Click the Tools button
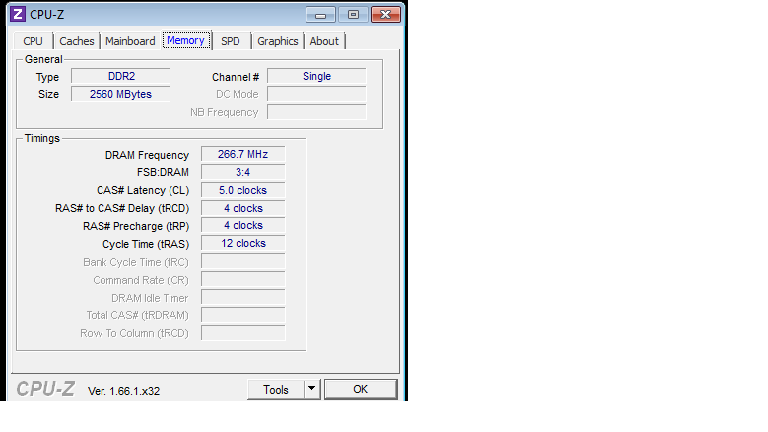This screenshot has height=432, width=768. (x=276, y=390)
